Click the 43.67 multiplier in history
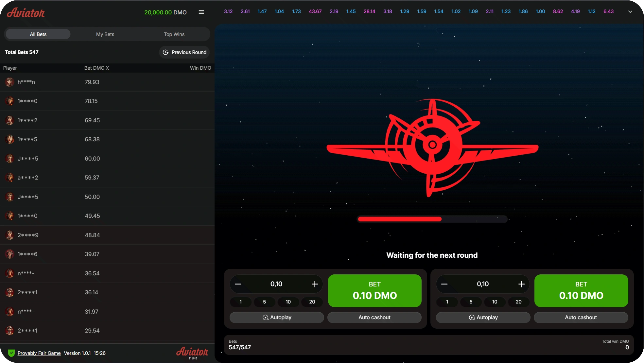Screen dimensions: 644x363 click(x=315, y=11)
